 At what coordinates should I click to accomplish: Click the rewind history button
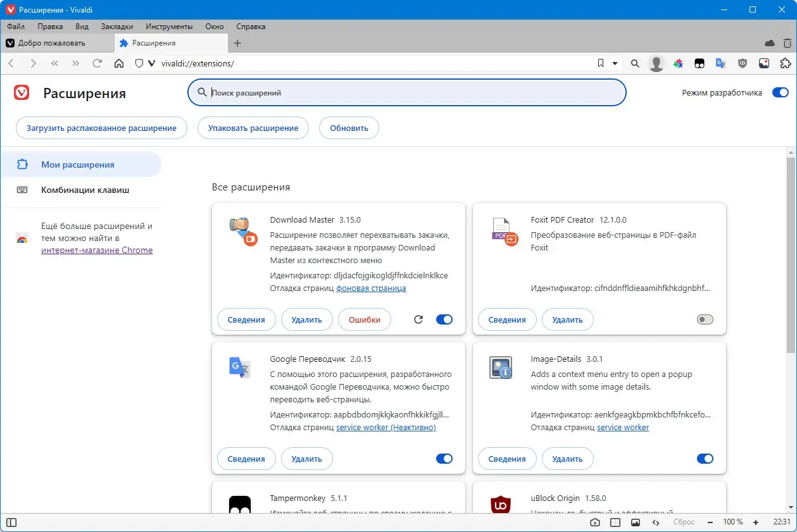(54, 63)
